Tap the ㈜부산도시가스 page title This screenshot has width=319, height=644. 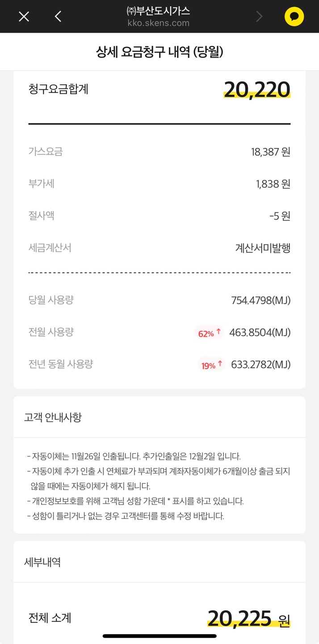point(159,11)
